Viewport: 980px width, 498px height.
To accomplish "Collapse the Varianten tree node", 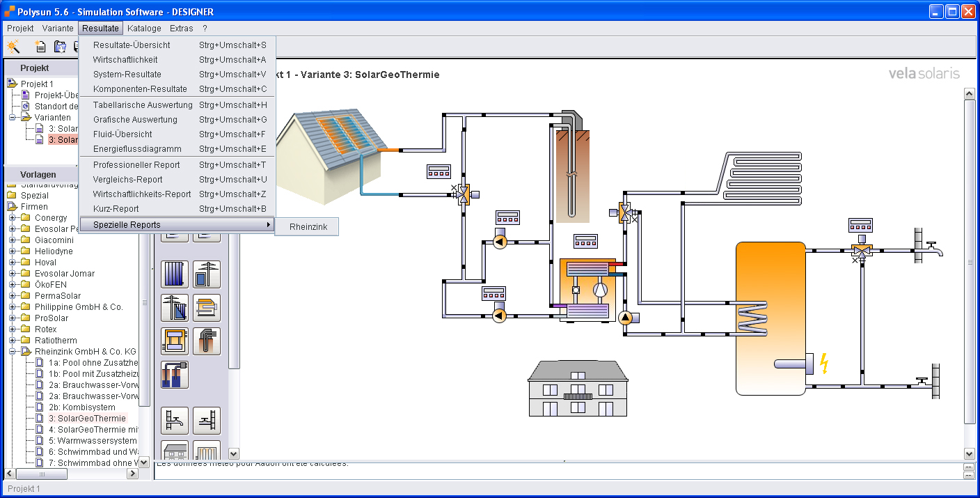I will [x=13, y=118].
